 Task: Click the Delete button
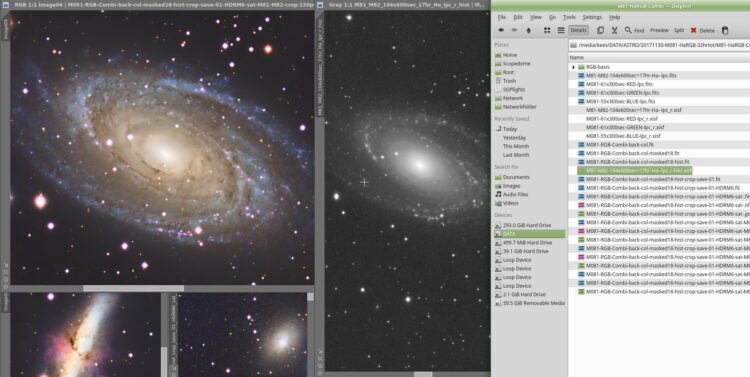point(702,30)
